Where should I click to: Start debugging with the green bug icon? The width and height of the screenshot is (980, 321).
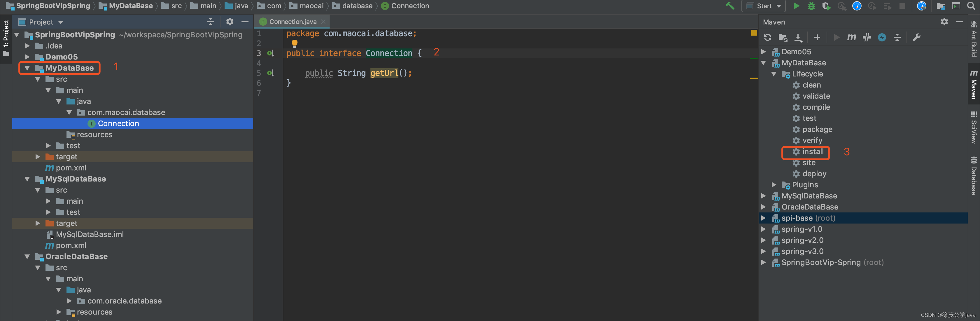point(811,6)
